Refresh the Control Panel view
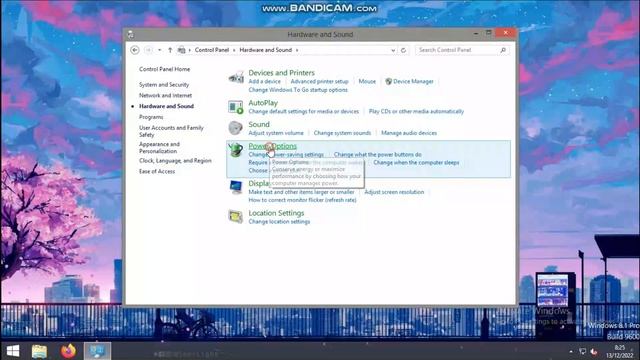 tap(403, 50)
